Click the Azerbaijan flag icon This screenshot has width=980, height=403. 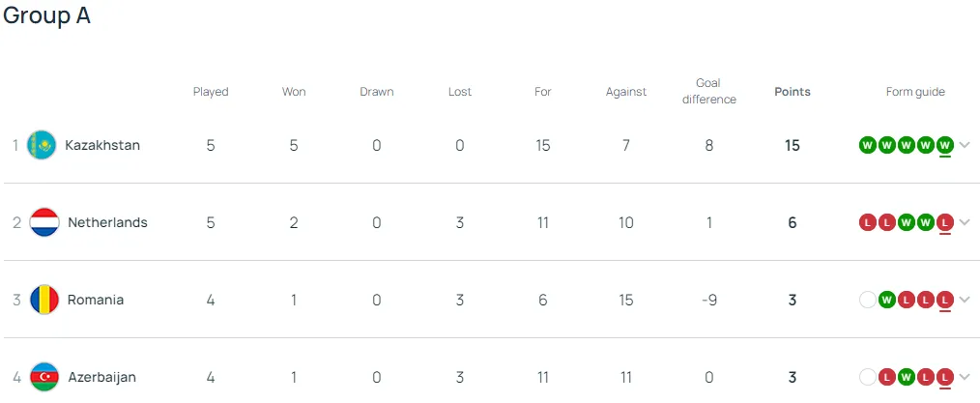pos(44,377)
